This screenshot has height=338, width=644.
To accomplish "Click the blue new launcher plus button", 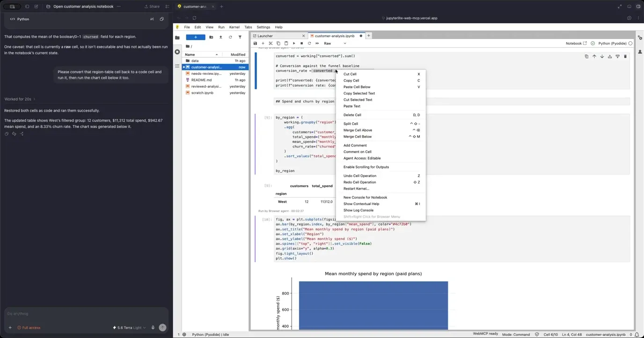I will [196, 37].
